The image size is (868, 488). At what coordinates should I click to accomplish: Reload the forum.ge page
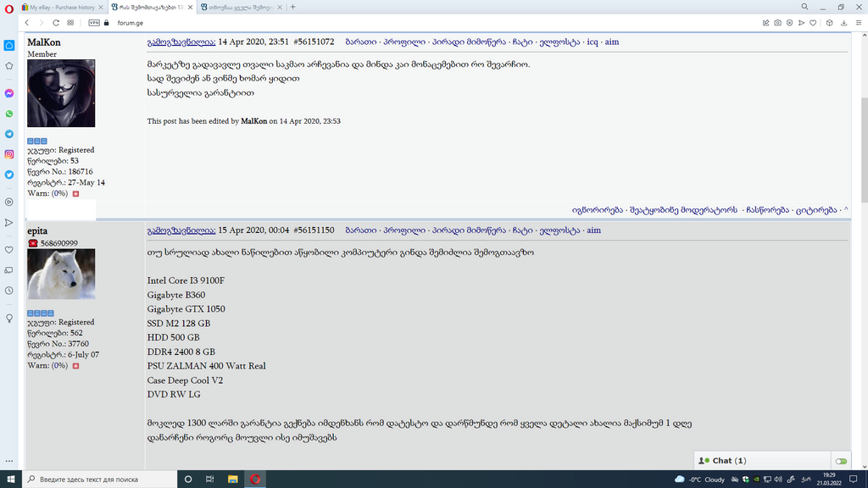[56, 23]
